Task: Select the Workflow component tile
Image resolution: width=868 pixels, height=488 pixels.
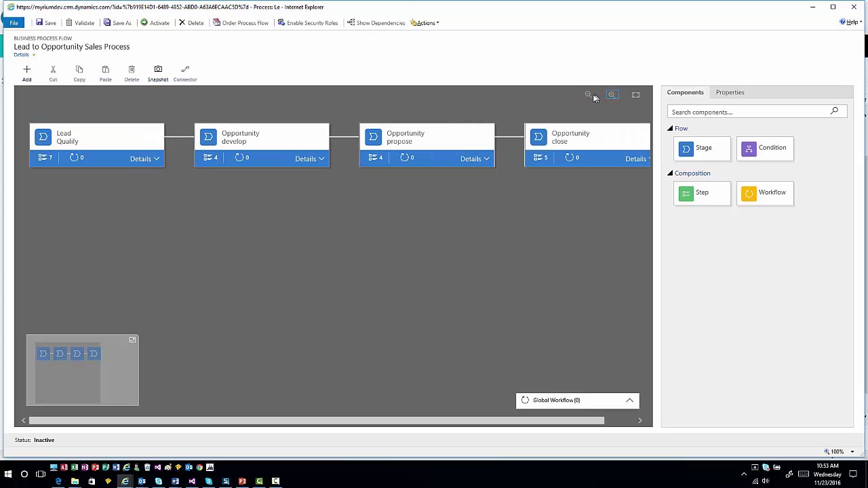Action: coord(765,193)
